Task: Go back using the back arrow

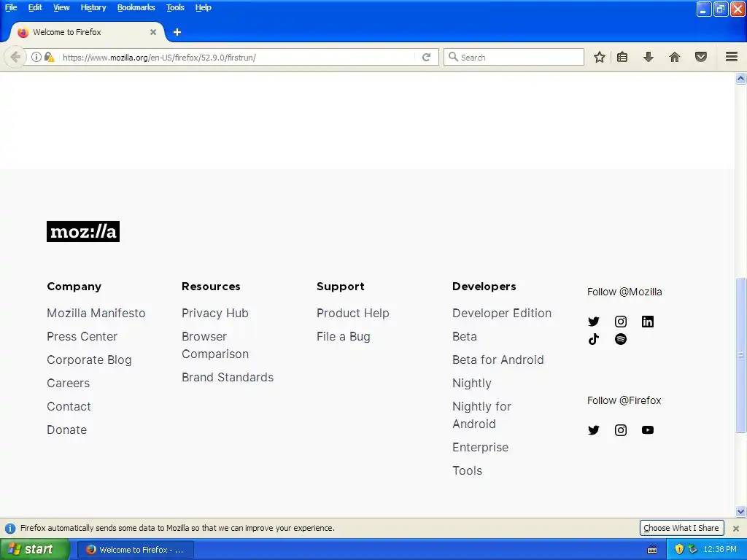Action: (15, 57)
